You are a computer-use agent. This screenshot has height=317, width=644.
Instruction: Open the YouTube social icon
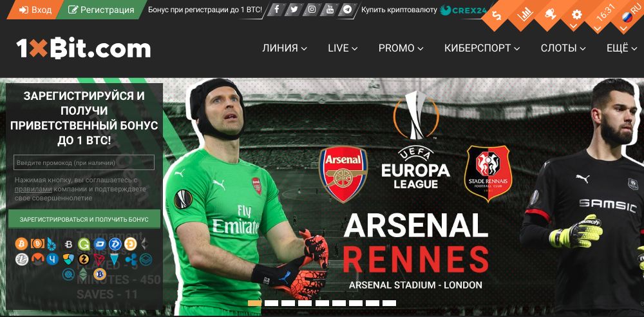tap(330, 10)
